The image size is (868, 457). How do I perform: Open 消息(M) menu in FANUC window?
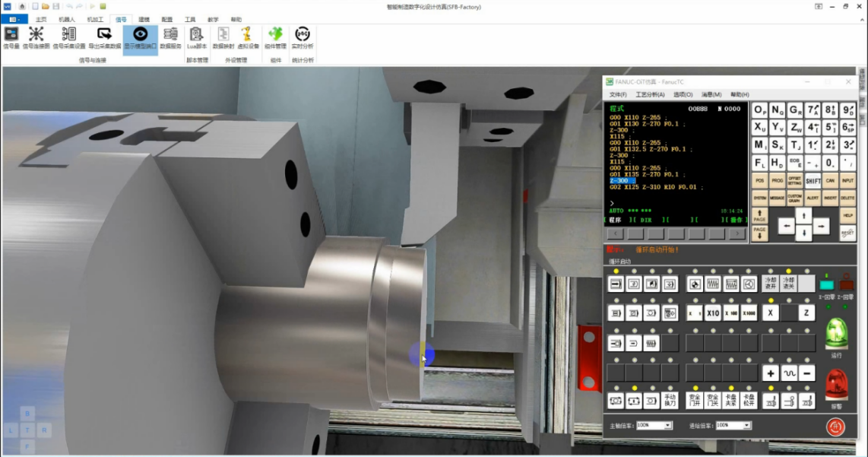point(711,95)
